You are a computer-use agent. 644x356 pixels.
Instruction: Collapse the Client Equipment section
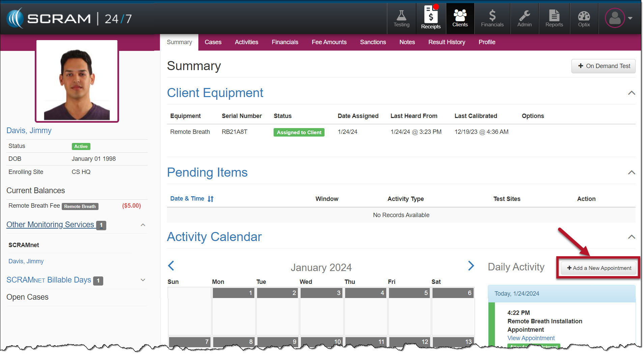coord(632,93)
